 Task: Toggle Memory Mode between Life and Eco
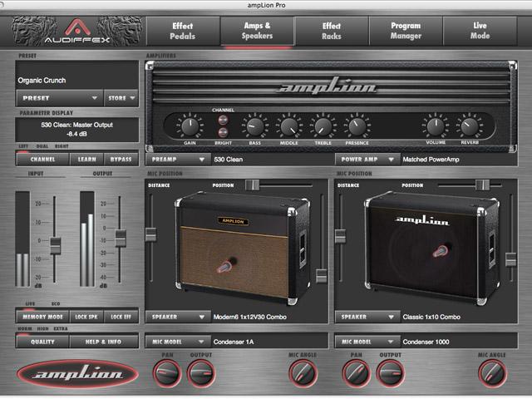(x=42, y=317)
